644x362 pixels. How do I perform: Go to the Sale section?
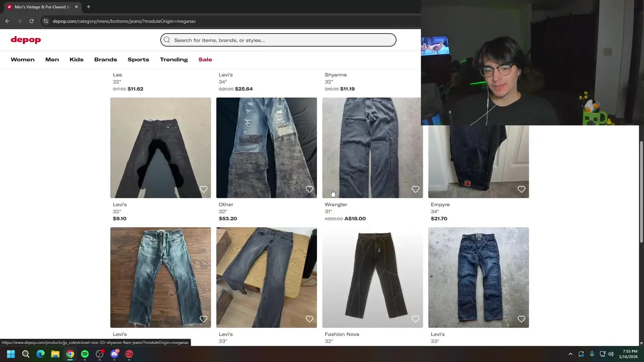pos(205,59)
